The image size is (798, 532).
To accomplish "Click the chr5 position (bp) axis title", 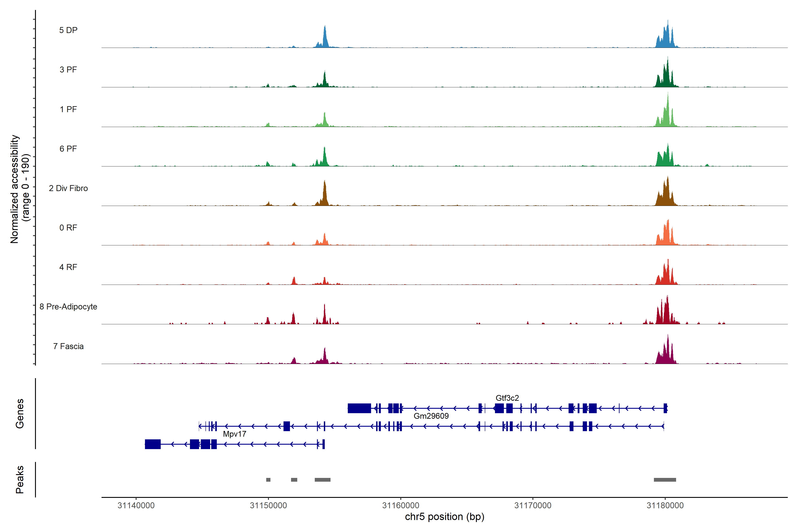I will (x=444, y=517).
